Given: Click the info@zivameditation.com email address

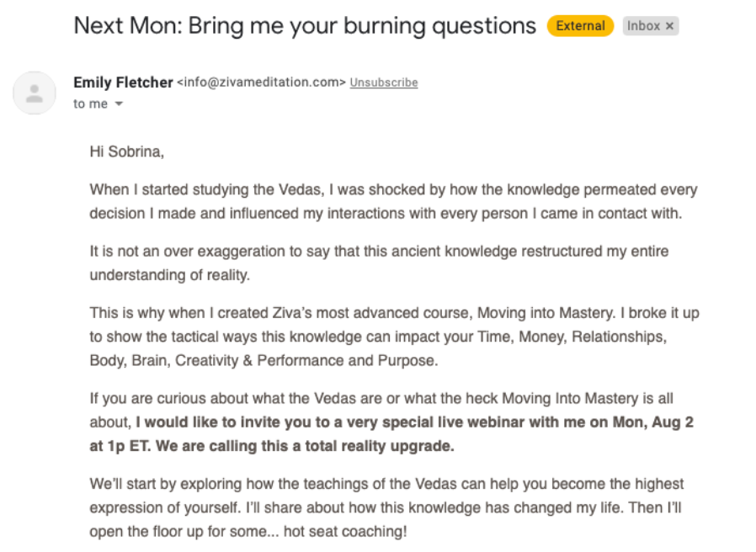Looking at the screenshot, I should tap(261, 82).
